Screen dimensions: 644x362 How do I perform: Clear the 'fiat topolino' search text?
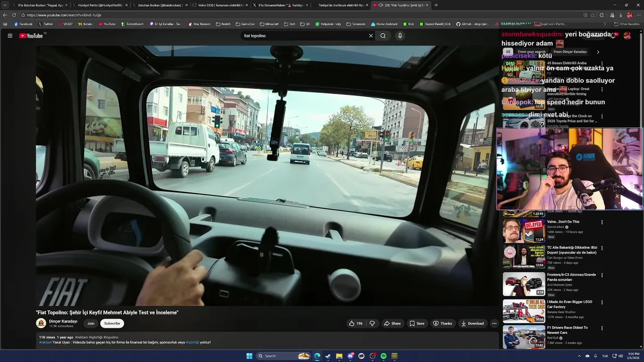(x=371, y=36)
